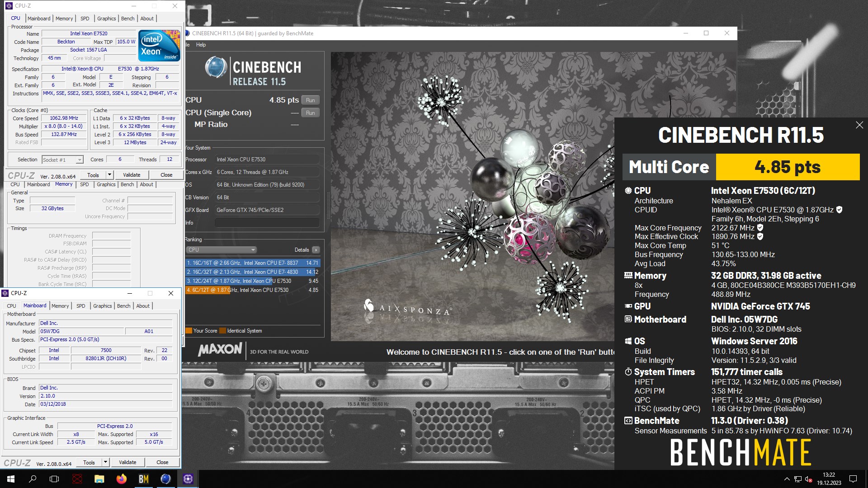Image resolution: width=868 pixels, height=488 pixels.
Task: Click the mainboard Model field 05W7DG
Action: point(81,332)
